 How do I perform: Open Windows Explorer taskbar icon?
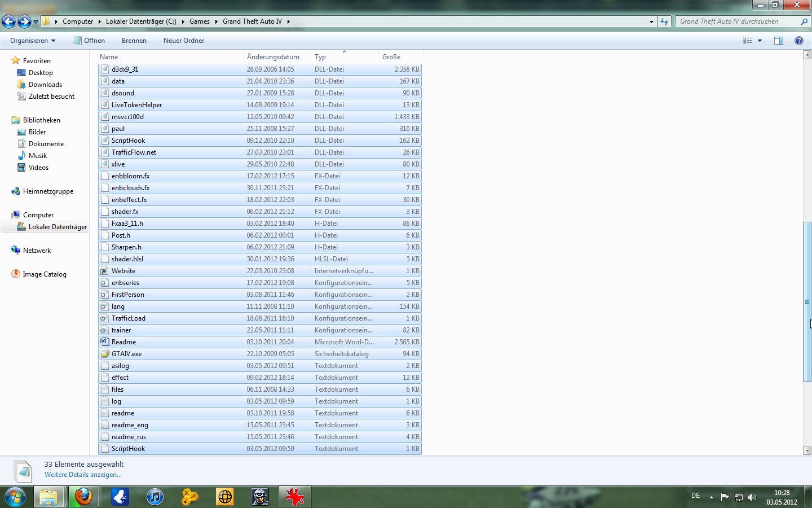coord(48,497)
